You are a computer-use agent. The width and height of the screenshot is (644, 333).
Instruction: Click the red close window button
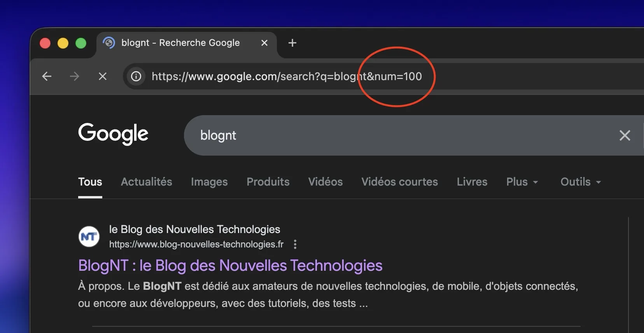click(x=45, y=43)
